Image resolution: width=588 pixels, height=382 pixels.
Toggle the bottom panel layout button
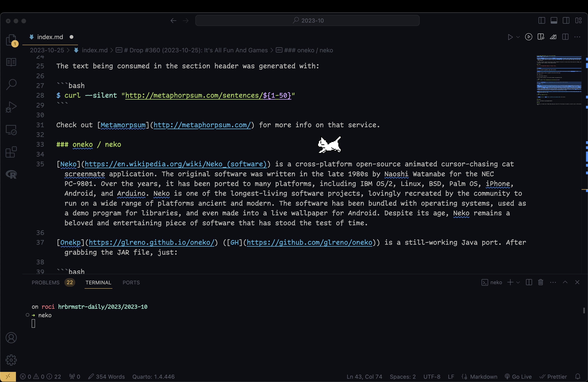(554, 20)
